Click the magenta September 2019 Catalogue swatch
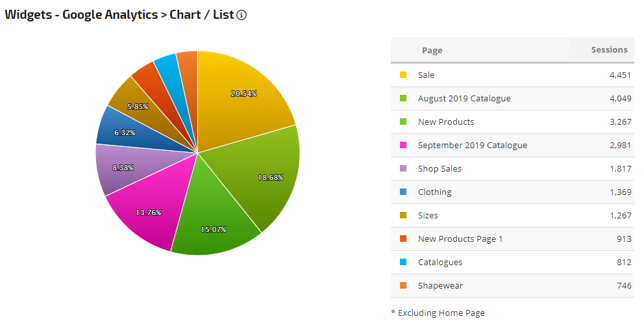This screenshot has height=323, width=644. point(403,146)
